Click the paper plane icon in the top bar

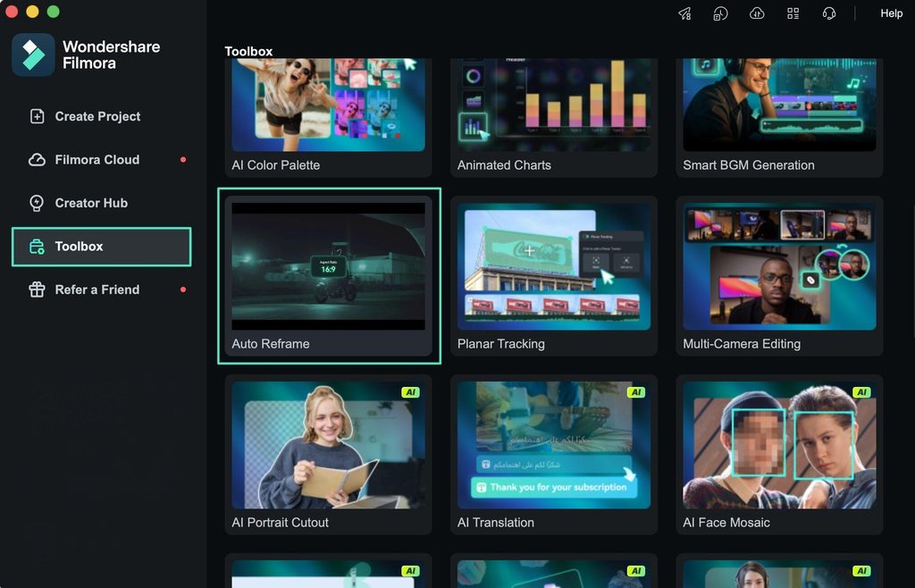pyautogui.click(x=684, y=13)
